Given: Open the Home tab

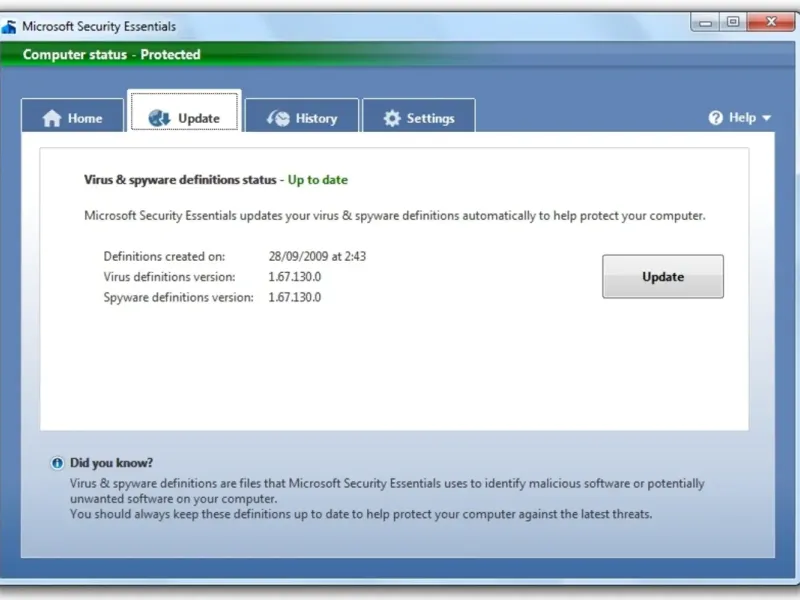Looking at the screenshot, I should coord(72,115).
